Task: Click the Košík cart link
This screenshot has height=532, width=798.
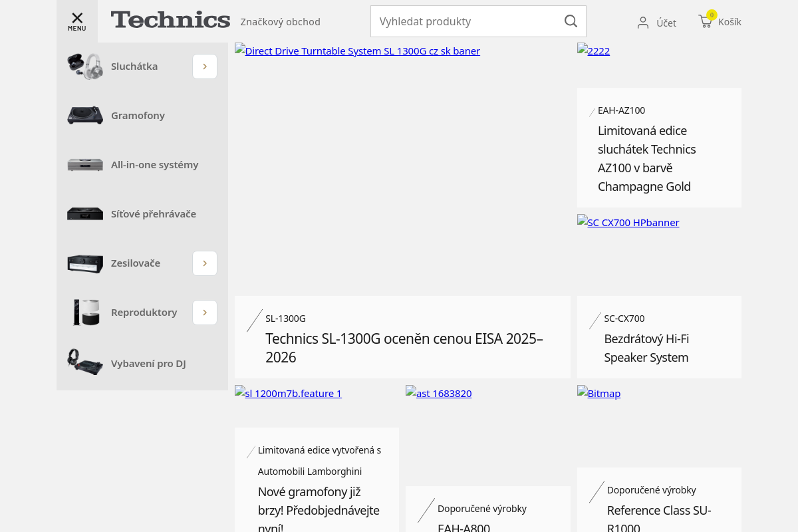Action: [x=730, y=22]
